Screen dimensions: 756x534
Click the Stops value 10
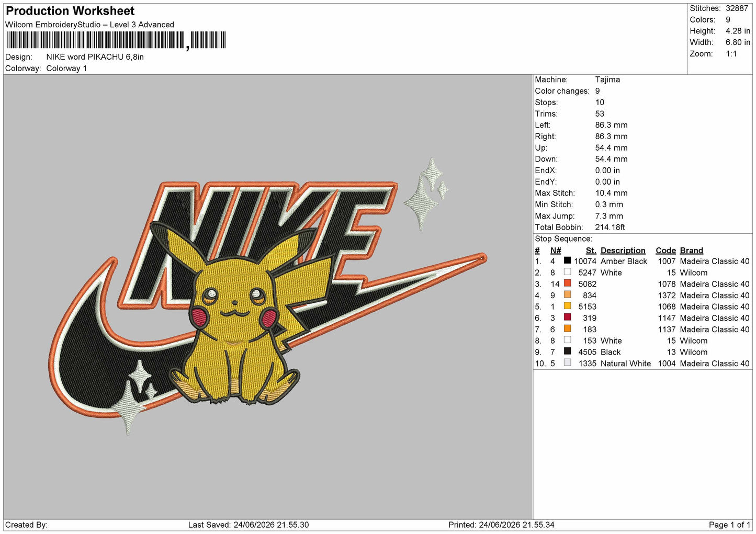point(600,103)
